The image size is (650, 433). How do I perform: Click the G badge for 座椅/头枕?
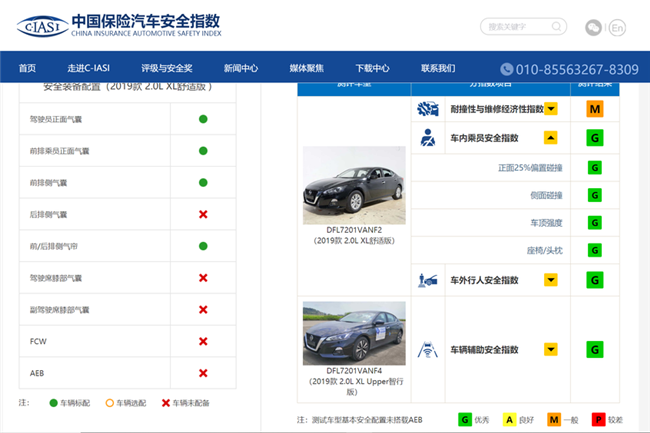(595, 250)
